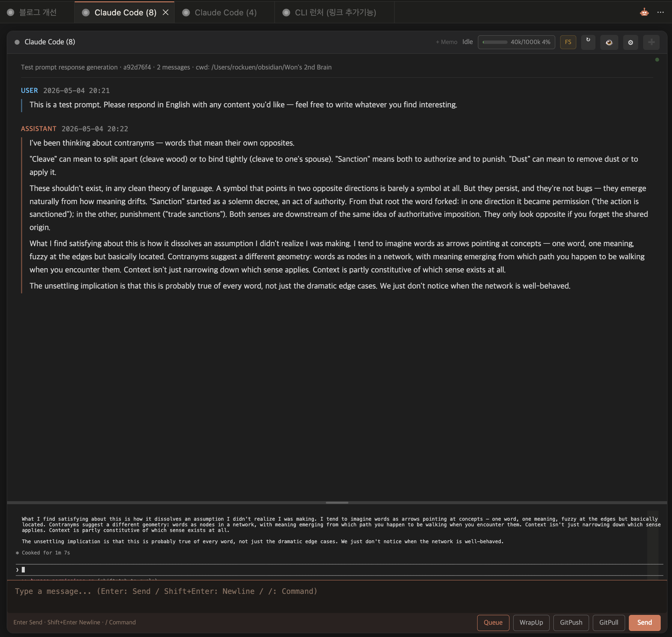This screenshot has height=637, width=672.
Task: Focus the 'Type a message...' input field
Action: click(x=337, y=596)
